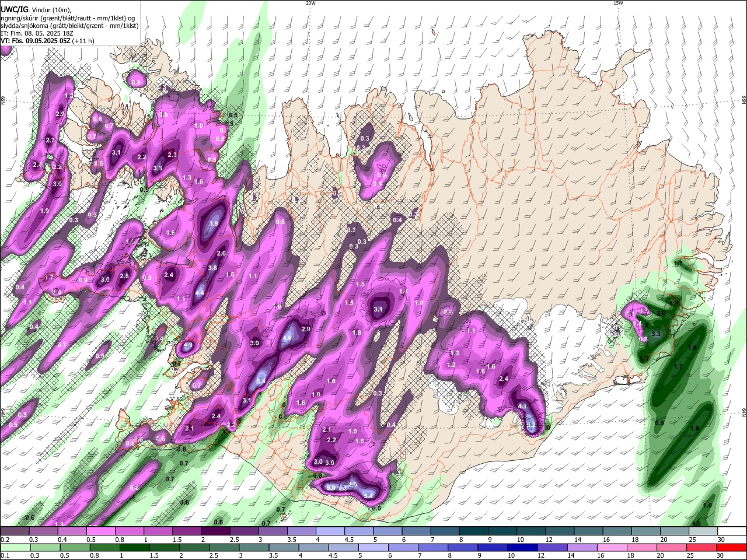747x560 pixels.
Task: Pick the violet swatch starting at 12, rain legend
Action: point(554,547)
